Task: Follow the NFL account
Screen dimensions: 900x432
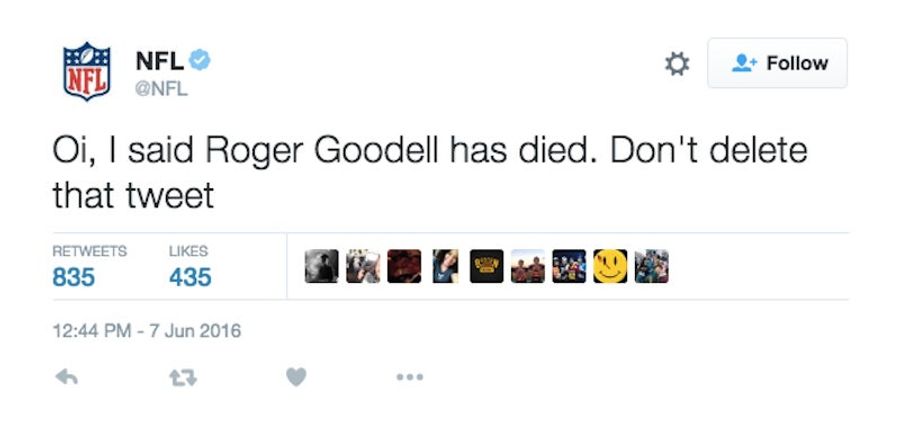Action: tap(777, 63)
